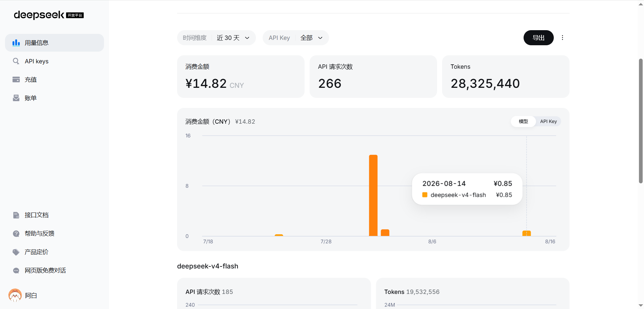644x309 pixels.
Task: Click the 7/18 x-axis label
Action: (208, 242)
